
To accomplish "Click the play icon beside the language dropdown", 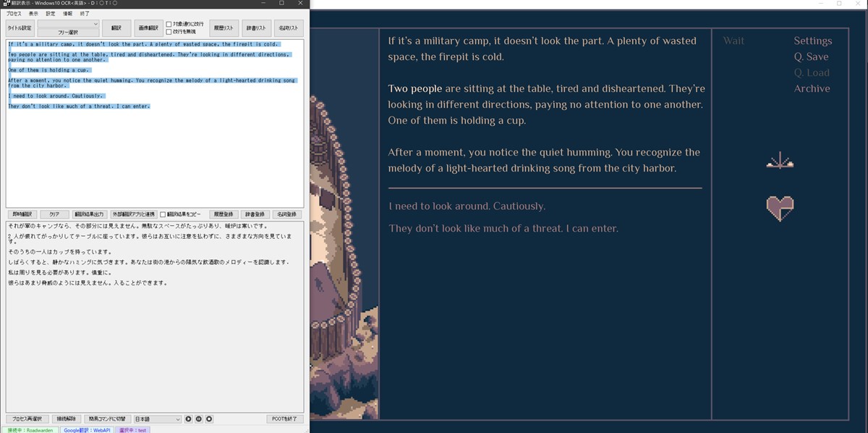I will pyautogui.click(x=189, y=419).
